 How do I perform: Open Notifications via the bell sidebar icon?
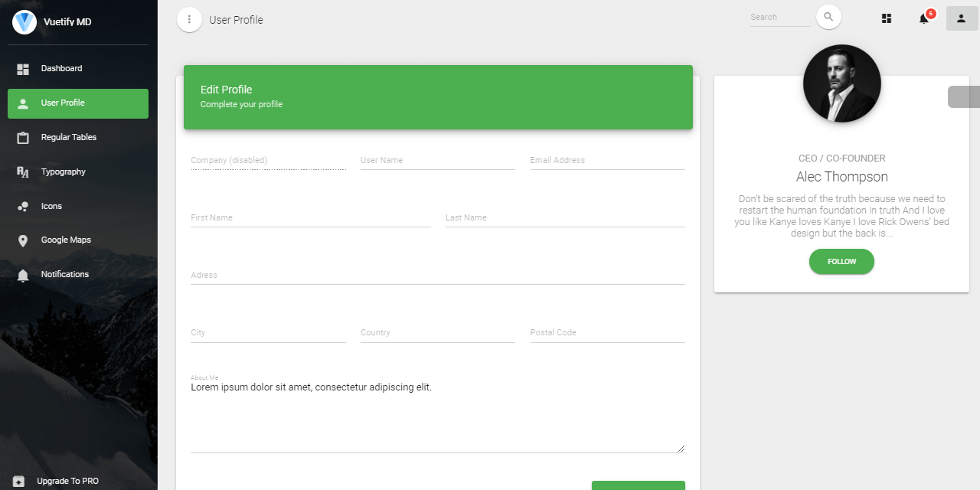(23, 274)
